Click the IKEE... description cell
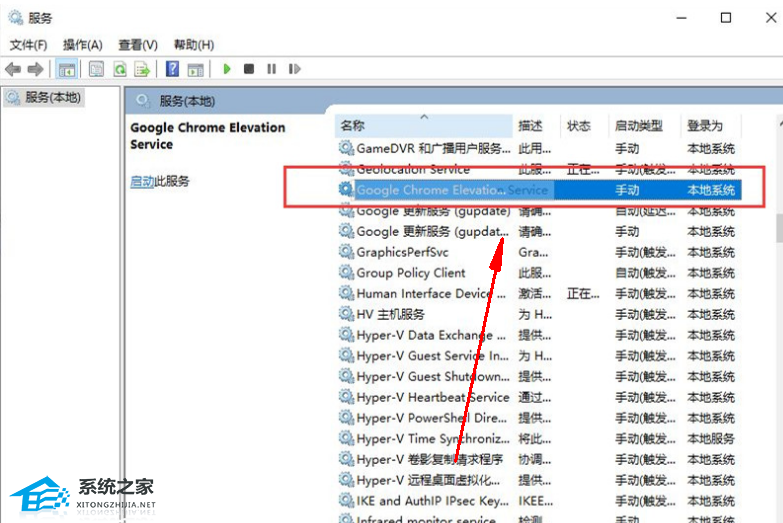This screenshot has width=783, height=523. coord(535,501)
